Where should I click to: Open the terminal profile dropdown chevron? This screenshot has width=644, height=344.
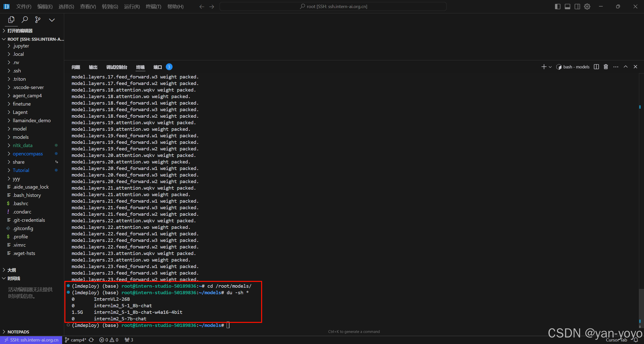(x=550, y=67)
